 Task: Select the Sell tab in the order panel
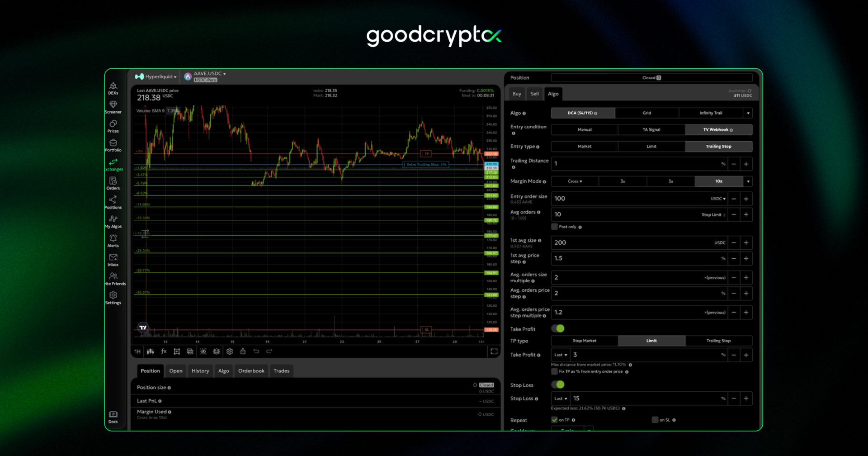coord(534,94)
